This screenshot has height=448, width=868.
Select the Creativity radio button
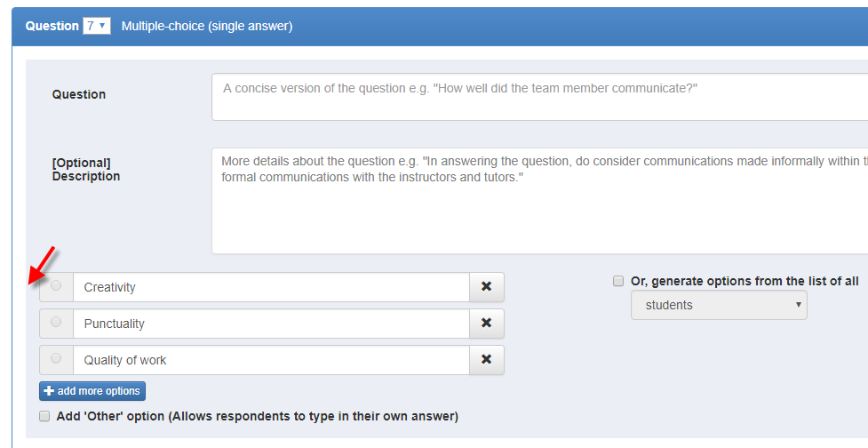tap(56, 285)
